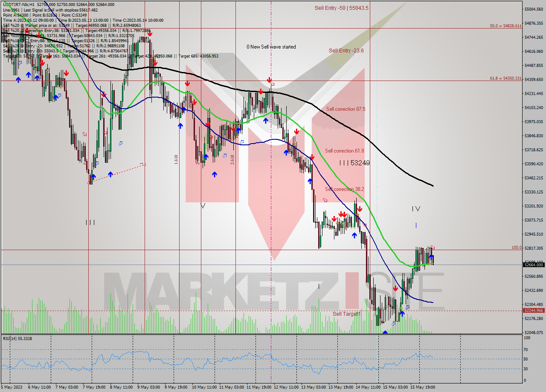This screenshot has width=546, height=392.
Task: Click the 55004.725 price axis value
Action: coord(533,9)
